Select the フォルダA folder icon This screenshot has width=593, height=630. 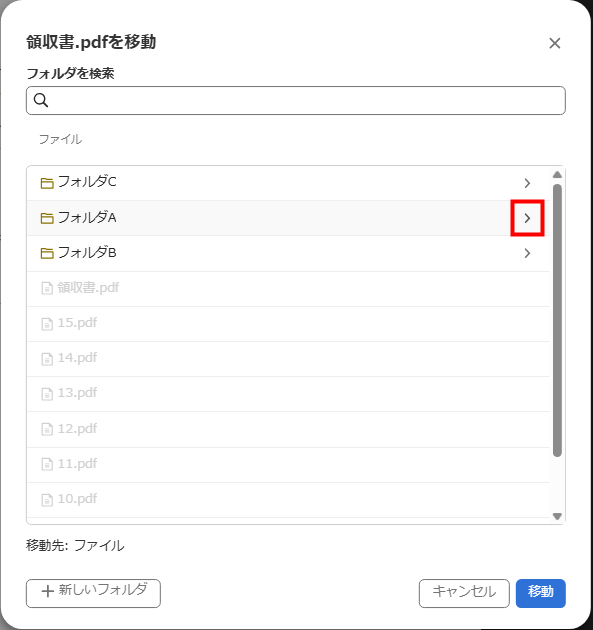tap(47, 218)
